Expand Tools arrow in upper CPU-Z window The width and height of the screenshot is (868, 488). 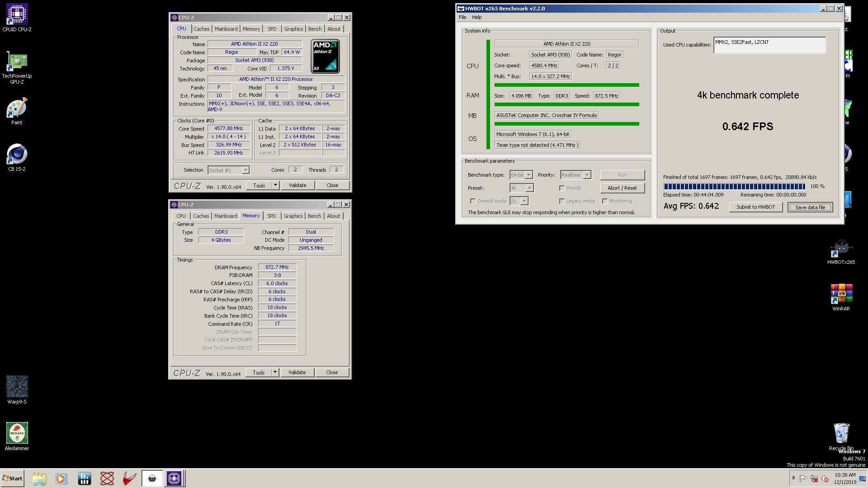[x=275, y=185]
